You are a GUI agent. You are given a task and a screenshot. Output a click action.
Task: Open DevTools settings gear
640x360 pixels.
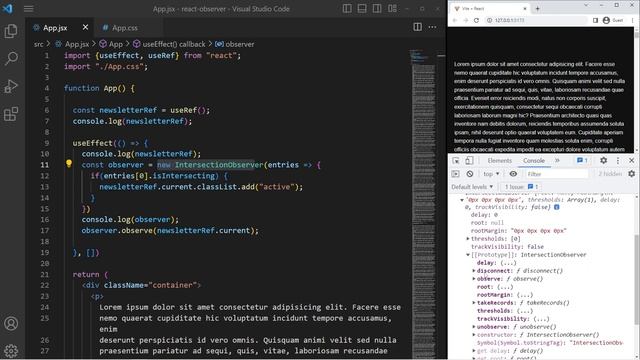coord(603,161)
